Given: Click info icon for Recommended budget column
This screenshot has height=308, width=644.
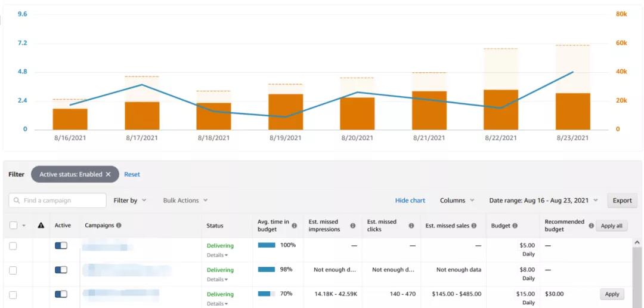Looking at the screenshot, I should pos(591,226).
